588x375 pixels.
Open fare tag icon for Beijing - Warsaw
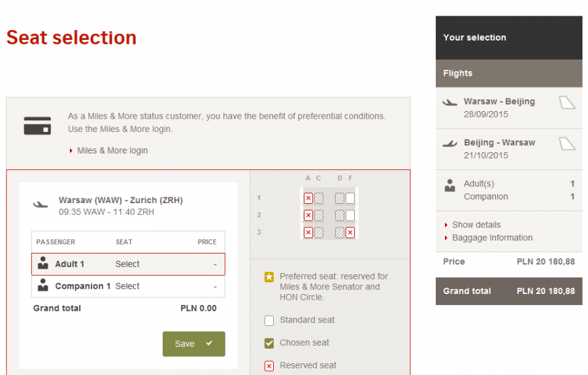(x=567, y=143)
